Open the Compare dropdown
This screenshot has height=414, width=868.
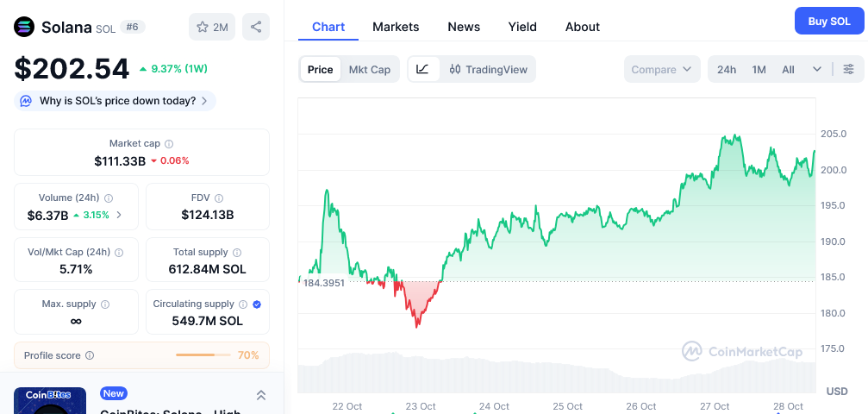pos(662,69)
